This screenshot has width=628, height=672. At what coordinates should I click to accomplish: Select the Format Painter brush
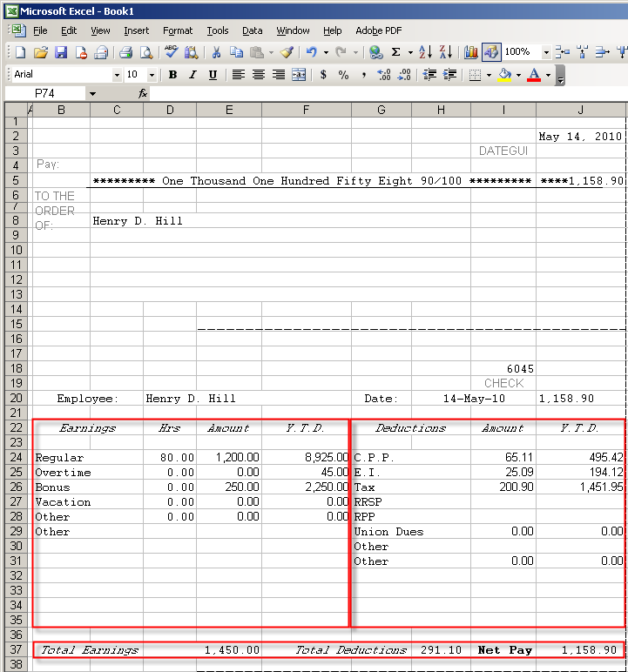[x=287, y=52]
